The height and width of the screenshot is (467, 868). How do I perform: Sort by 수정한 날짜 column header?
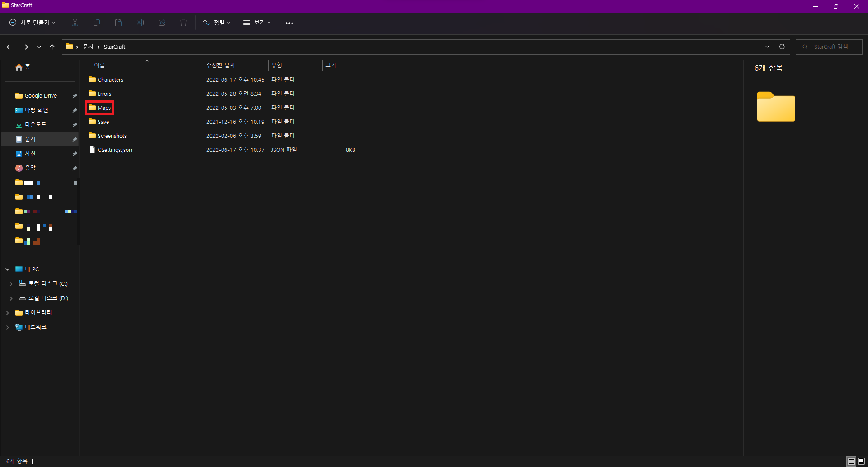(x=221, y=65)
